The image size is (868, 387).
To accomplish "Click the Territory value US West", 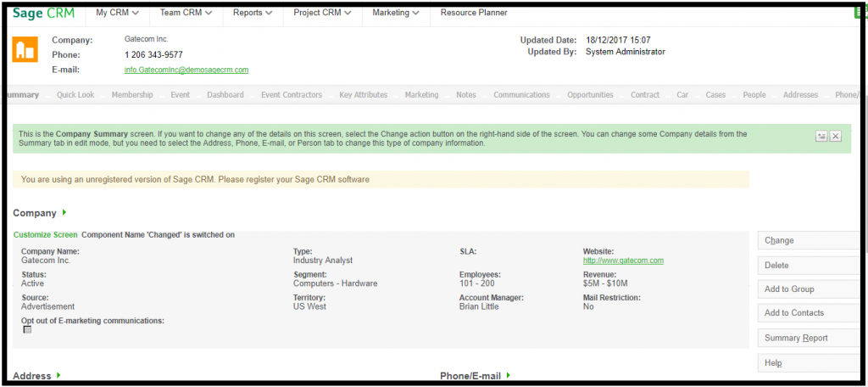I will coord(309,306).
